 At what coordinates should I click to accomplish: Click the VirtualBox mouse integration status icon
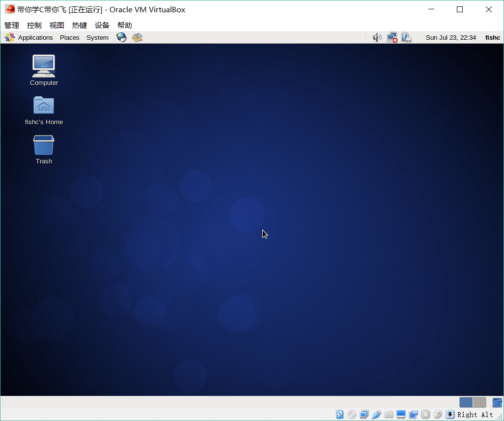tap(438, 415)
